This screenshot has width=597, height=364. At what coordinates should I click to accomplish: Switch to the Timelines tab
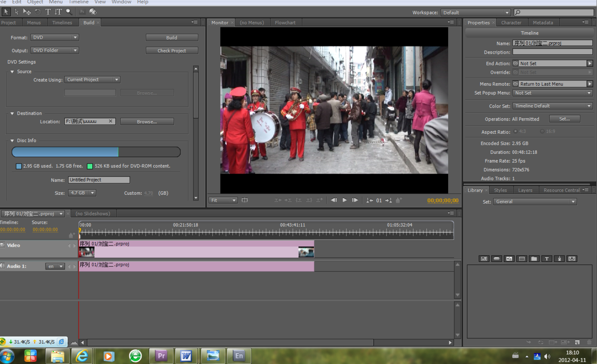62,22
